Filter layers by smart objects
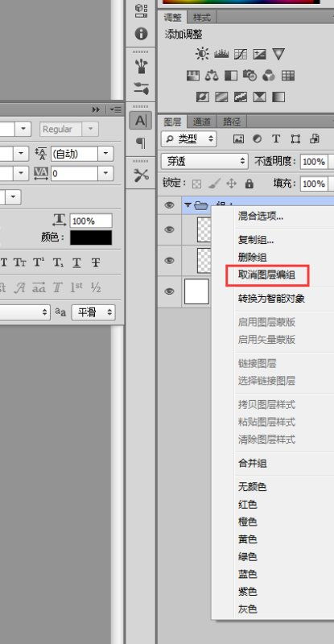The height and width of the screenshot is (644, 334). pos(314,138)
